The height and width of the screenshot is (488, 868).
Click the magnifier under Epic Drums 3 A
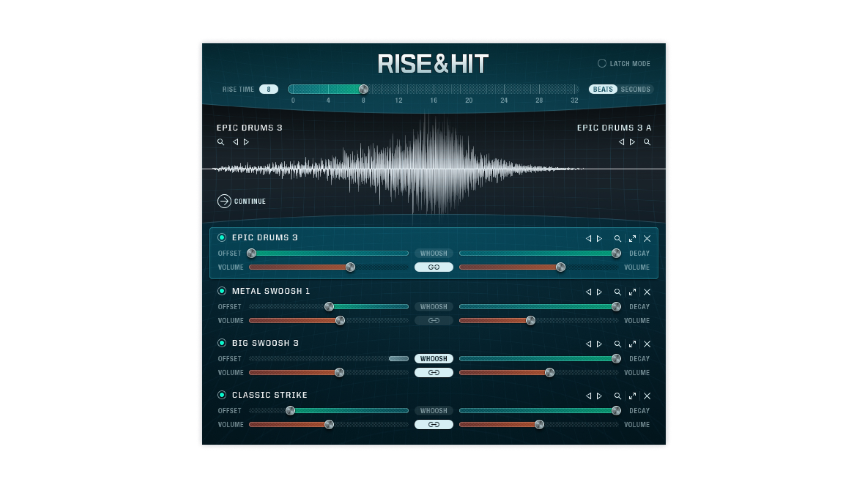pos(647,142)
